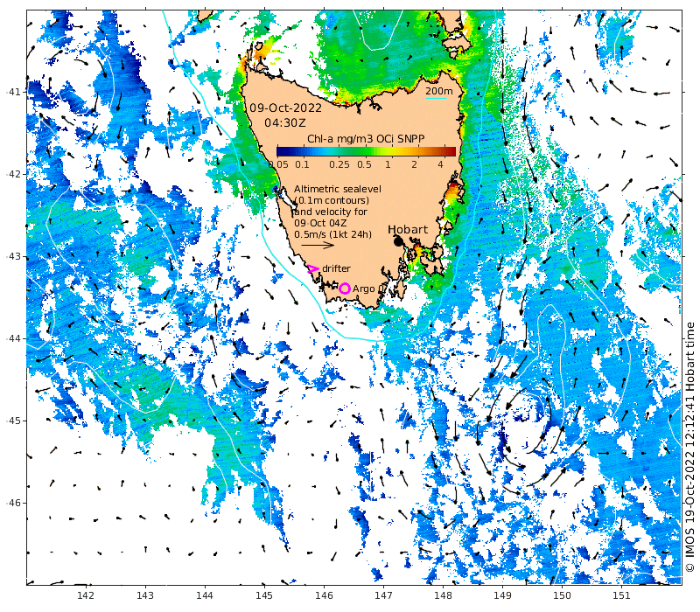Click the magenta drifter triangle marker
Screen dimensions: 700x612
312,268
